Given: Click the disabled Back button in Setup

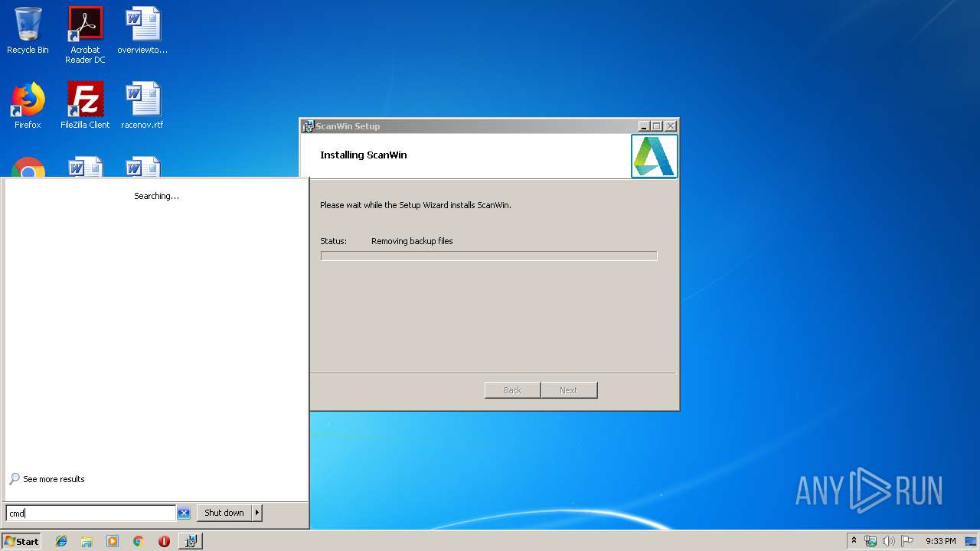Looking at the screenshot, I should (x=512, y=390).
